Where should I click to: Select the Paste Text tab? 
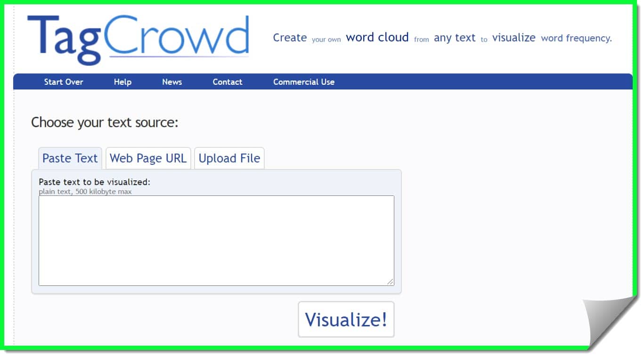70,158
